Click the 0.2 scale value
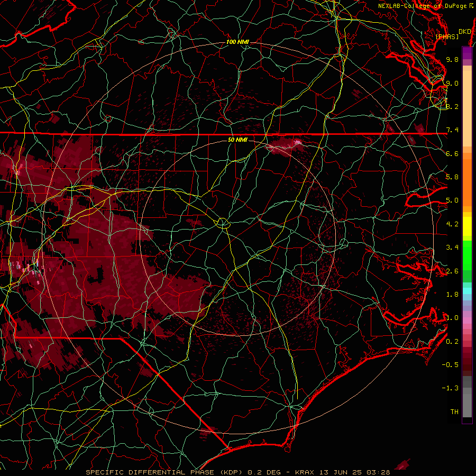 (452, 342)
